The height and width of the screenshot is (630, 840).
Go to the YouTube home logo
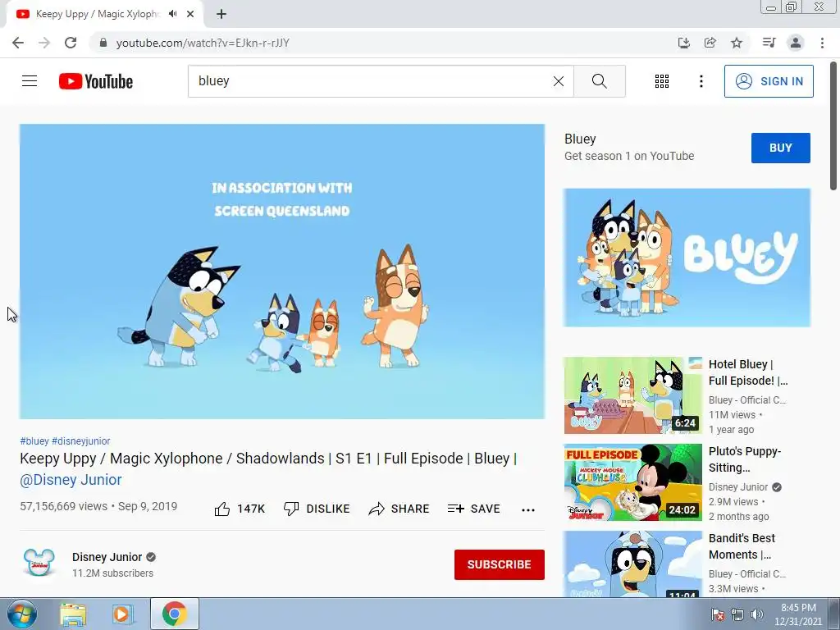pyautogui.click(x=96, y=81)
